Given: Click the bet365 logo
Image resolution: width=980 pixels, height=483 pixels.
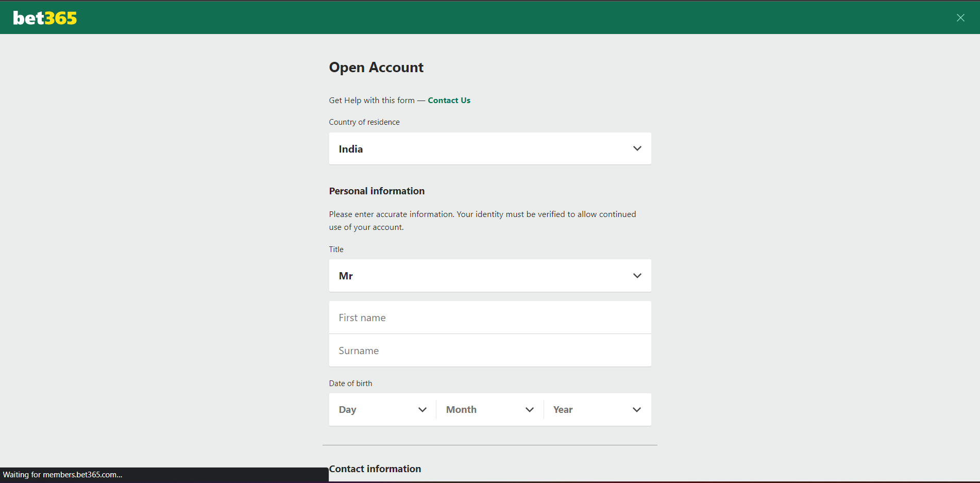Looking at the screenshot, I should click(x=45, y=18).
